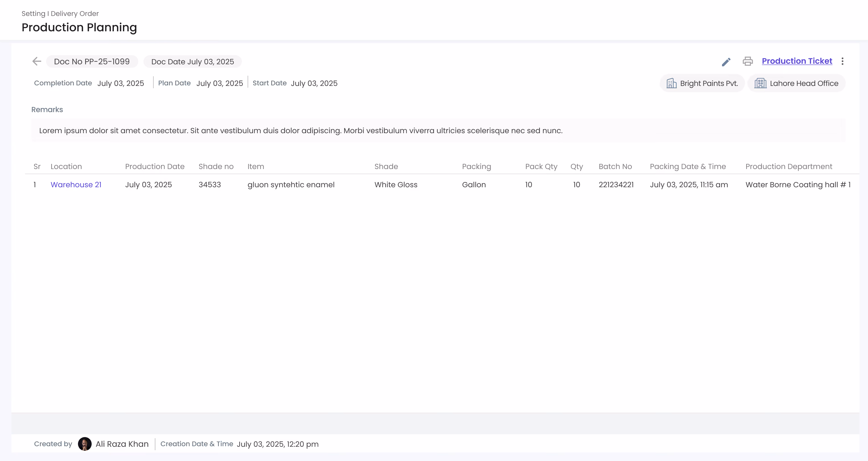Image resolution: width=868 pixels, height=461 pixels.
Task: Open the three-dot more options menu
Action: pos(842,61)
